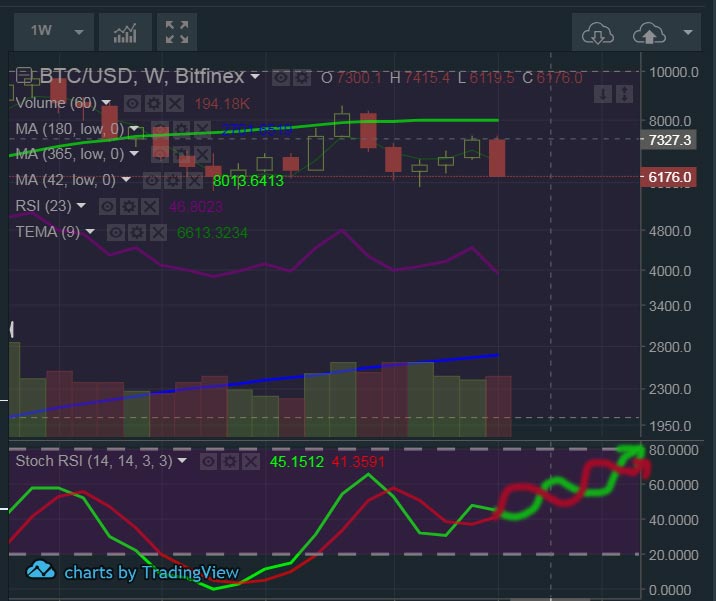Remove RSI (23) indicator with X
The width and height of the screenshot is (716, 601).
click(150, 206)
